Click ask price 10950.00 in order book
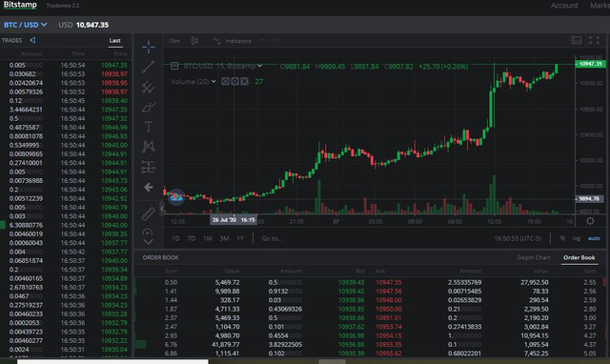 [x=389, y=309]
